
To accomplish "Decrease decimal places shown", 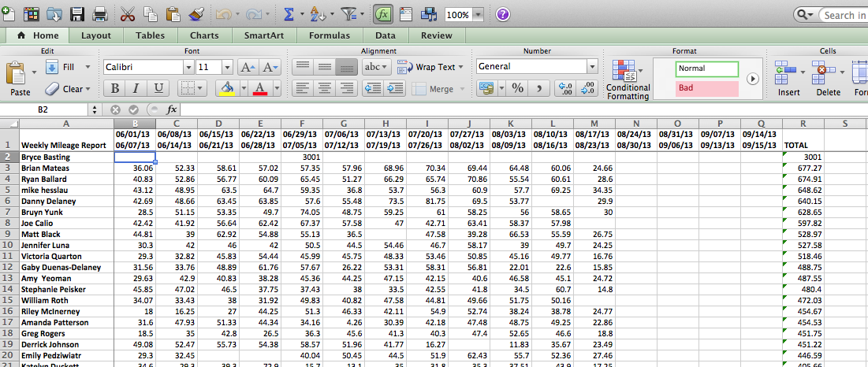I will 587,88.
